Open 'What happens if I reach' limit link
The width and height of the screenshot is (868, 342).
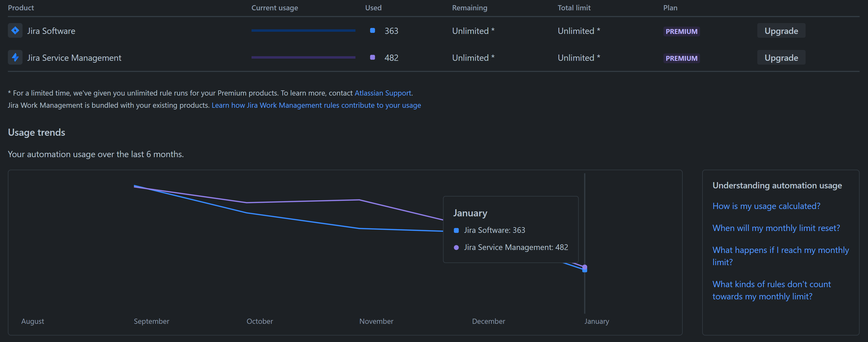(780, 250)
